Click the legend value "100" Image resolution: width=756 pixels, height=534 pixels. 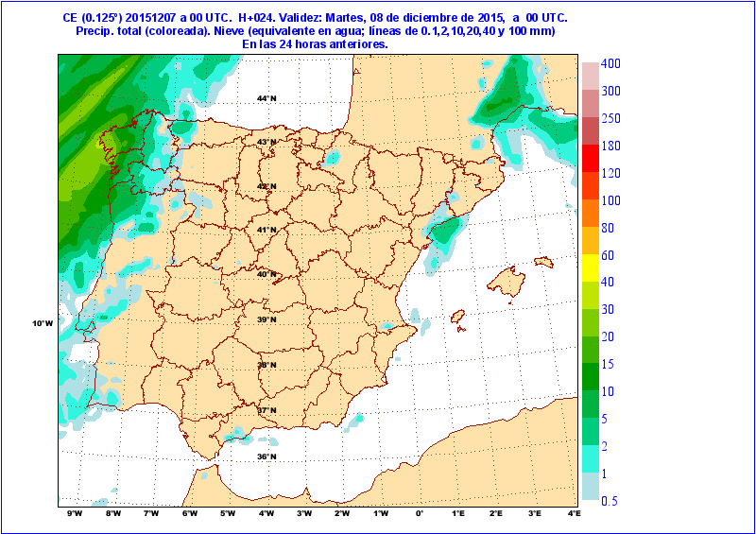coord(610,200)
